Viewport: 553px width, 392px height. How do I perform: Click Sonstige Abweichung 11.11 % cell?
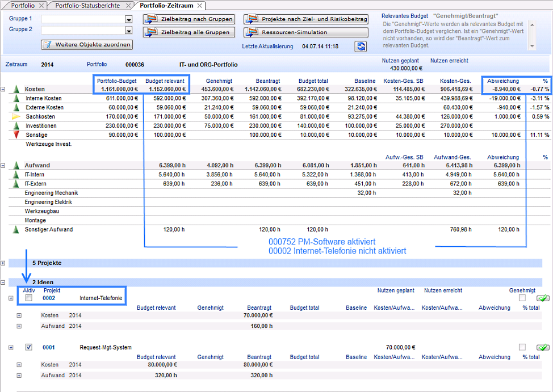(x=539, y=135)
